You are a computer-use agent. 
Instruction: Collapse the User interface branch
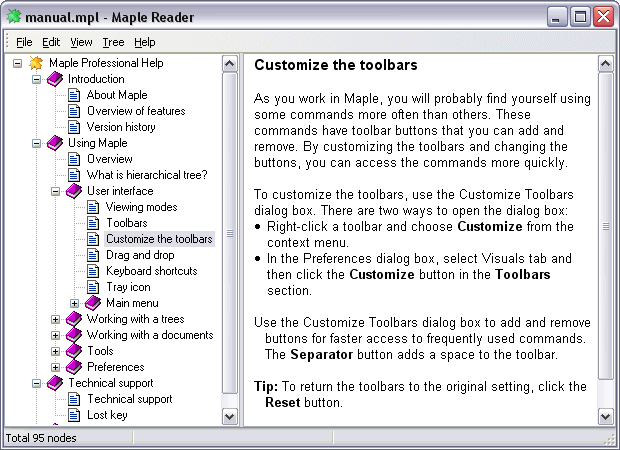(x=55, y=191)
